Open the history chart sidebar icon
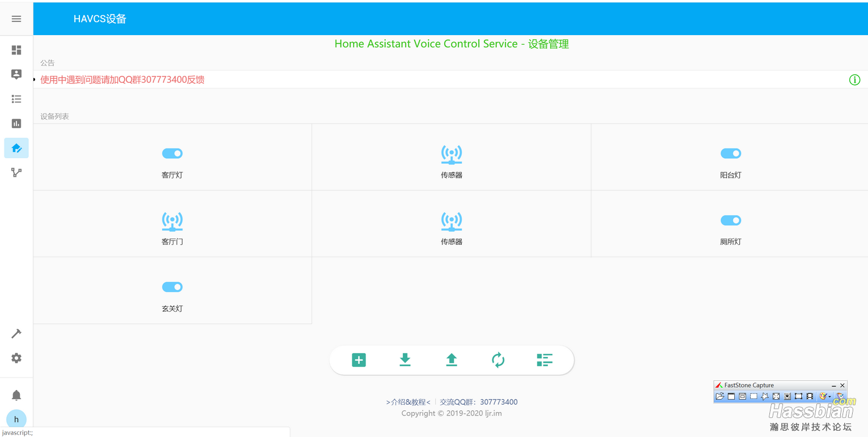The width and height of the screenshot is (868, 437). (x=16, y=124)
